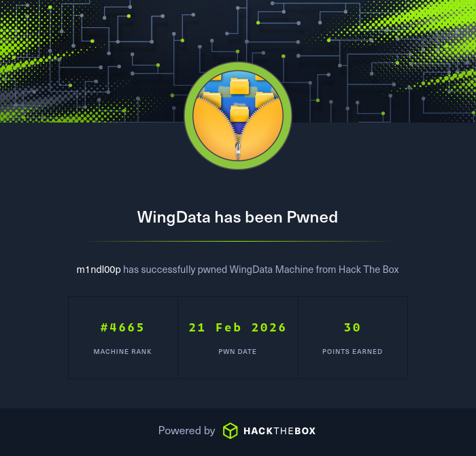476x456 pixels.
Task: Click the "WingData has been Pwned" heading
Action: [237, 217]
